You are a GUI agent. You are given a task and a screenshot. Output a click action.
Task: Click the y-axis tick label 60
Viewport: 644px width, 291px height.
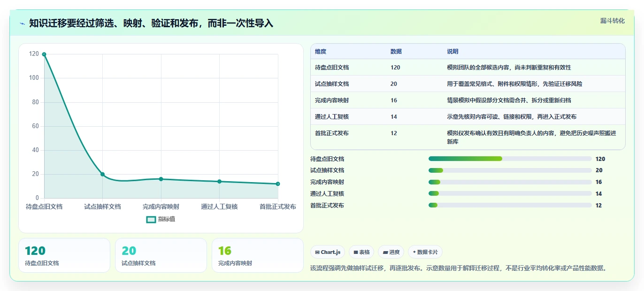36,126
